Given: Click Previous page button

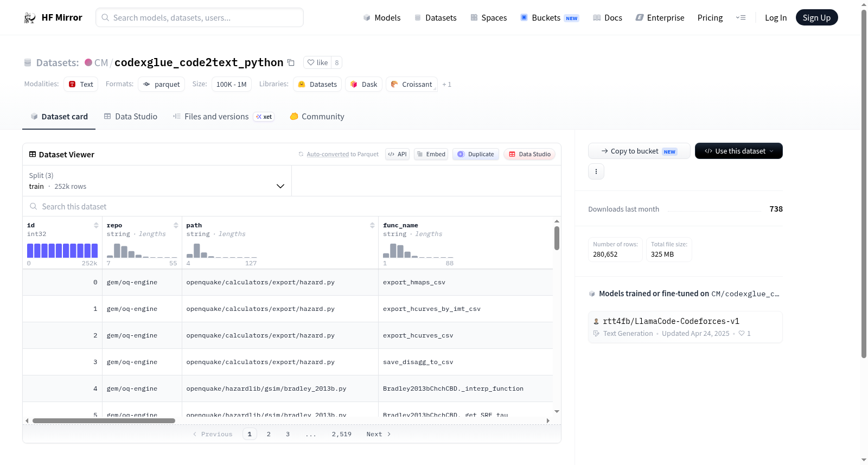Looking at the screenshot, I should [x=213, y=434].
